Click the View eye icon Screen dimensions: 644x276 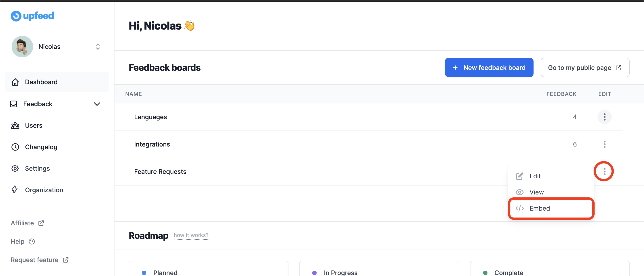click(x=519, y=192)
